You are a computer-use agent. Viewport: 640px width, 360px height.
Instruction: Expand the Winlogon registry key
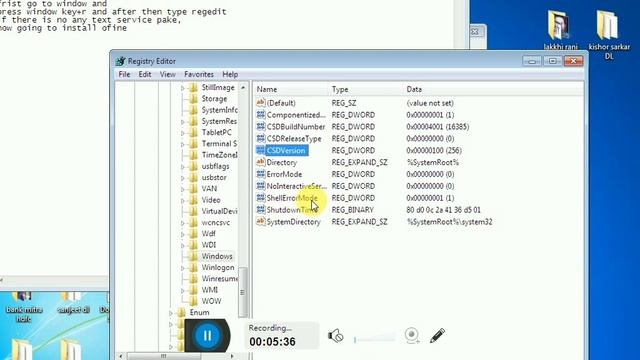pos(183,268)
